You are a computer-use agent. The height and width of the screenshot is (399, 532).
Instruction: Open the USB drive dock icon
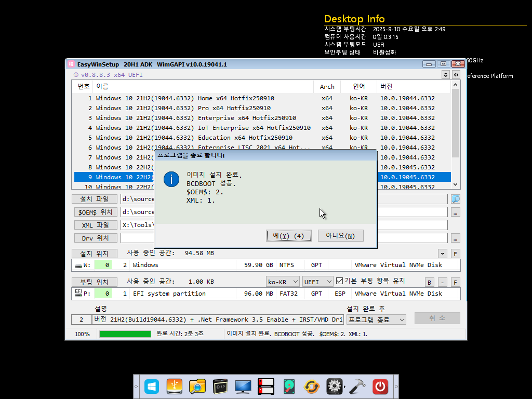(x=175, y=387)
